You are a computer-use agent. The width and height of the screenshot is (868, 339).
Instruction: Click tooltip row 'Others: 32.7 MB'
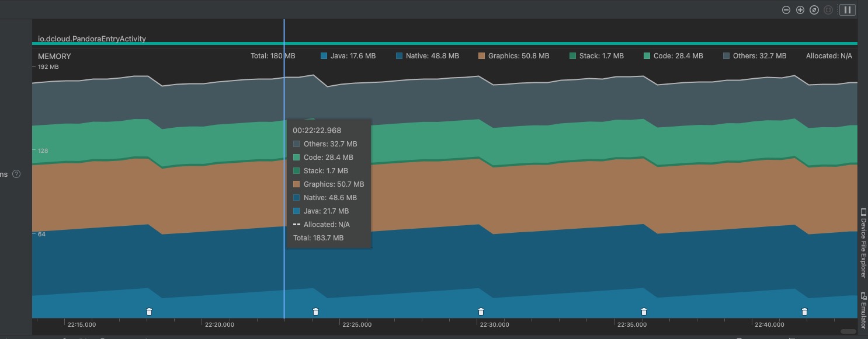325,144
